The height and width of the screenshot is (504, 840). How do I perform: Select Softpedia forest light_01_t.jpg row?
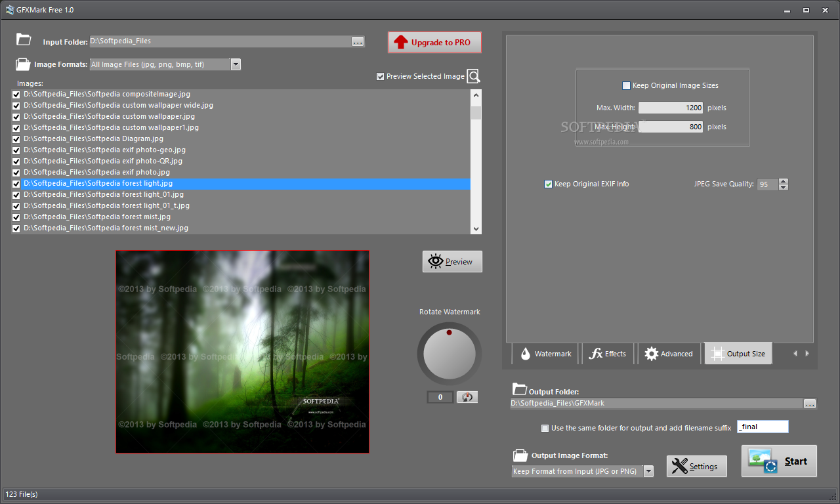pyautogui.click(x=246, y=206)
